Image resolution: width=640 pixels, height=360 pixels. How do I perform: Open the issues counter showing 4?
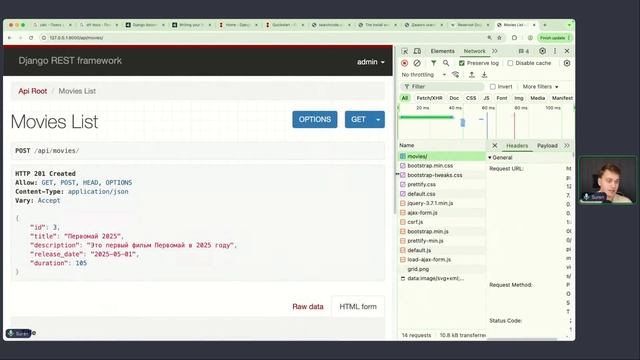coord(524,51)
